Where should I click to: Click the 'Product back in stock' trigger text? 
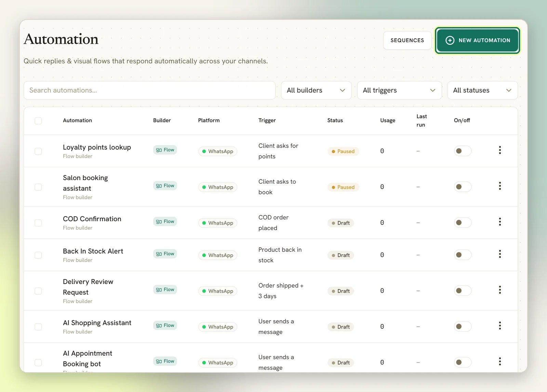coord(280,255)
